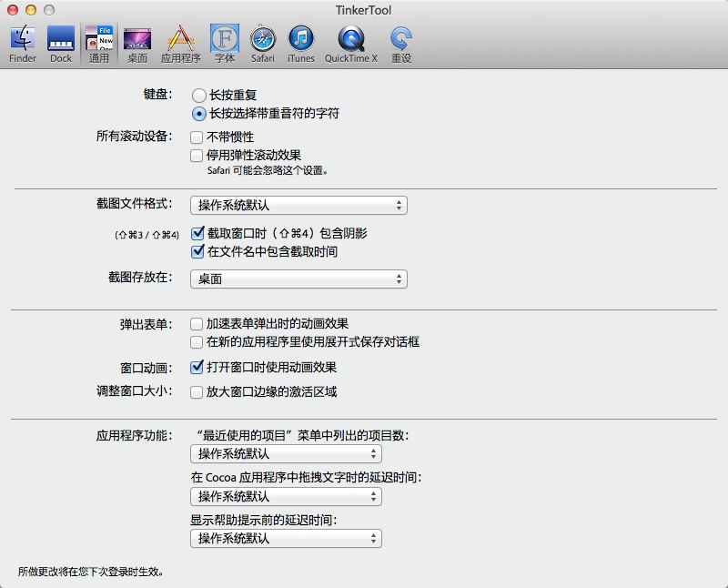Select 长按选择带重音符的字符 radio option
728x588 pixels.
coord(198,114)
